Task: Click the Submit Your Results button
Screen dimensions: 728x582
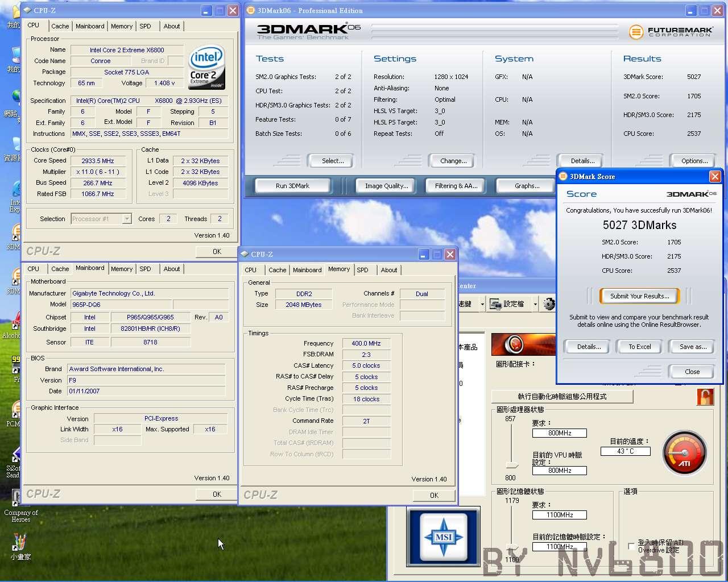Action: point(639,296)
